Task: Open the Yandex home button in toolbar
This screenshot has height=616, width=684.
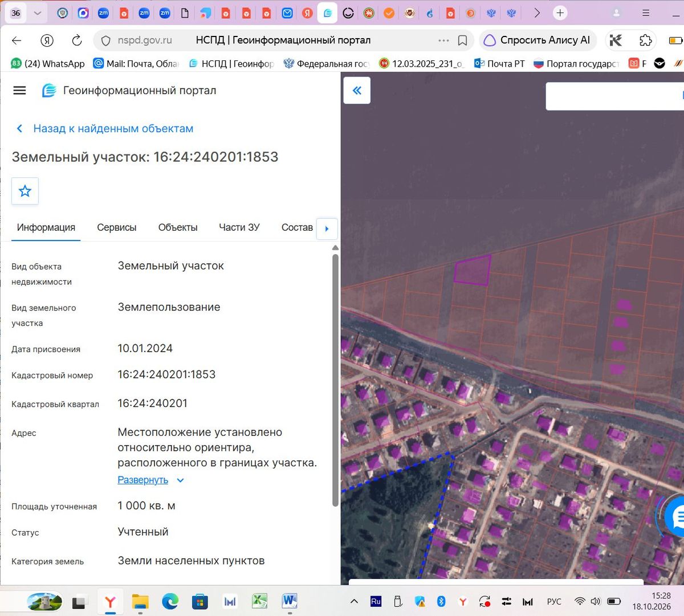Action: coord(47,40)
